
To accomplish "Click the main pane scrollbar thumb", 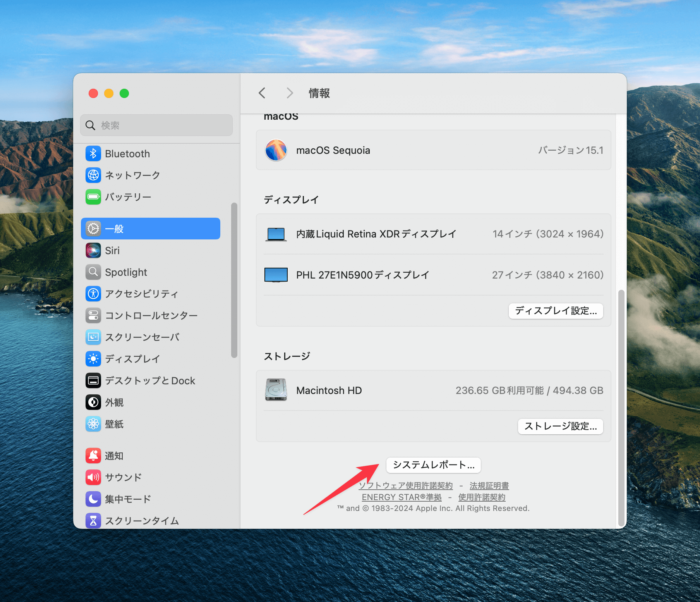I will click(621, 408).
